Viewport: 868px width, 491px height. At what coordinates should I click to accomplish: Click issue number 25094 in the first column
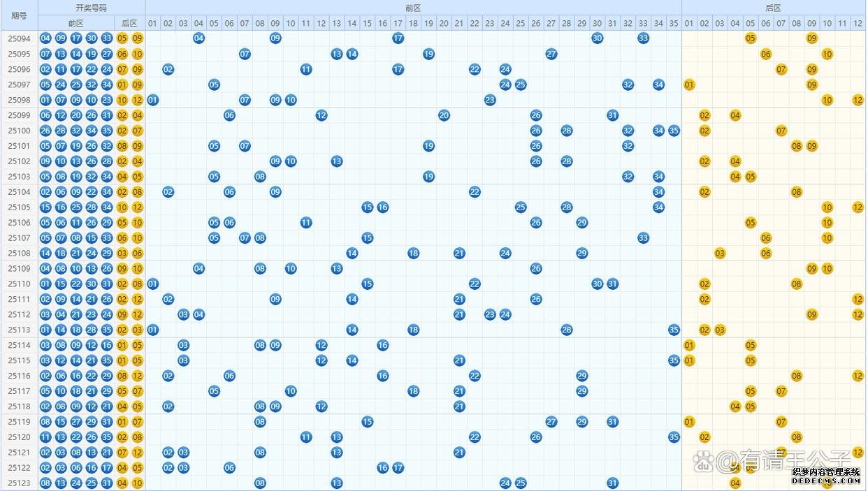click(19, 38)
